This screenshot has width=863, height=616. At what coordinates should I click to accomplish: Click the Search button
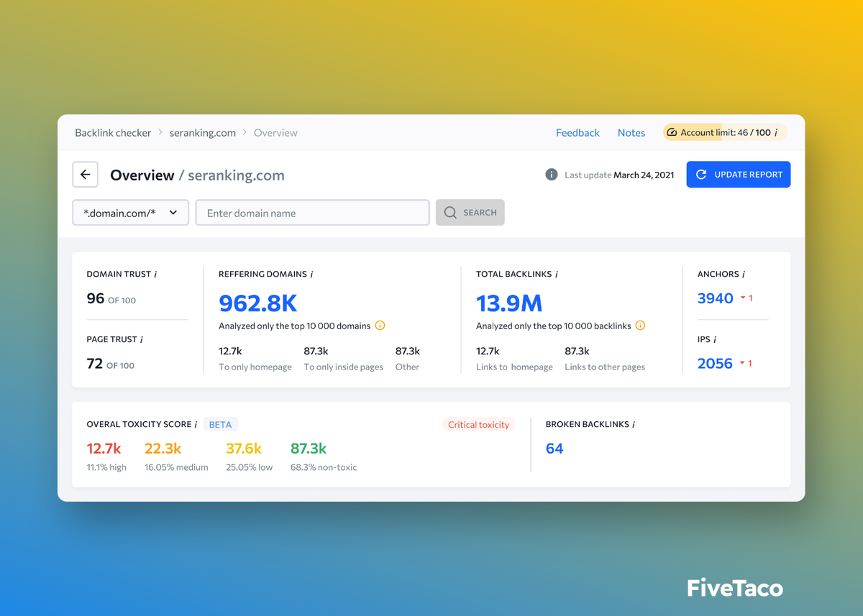(x=470, y=213)
